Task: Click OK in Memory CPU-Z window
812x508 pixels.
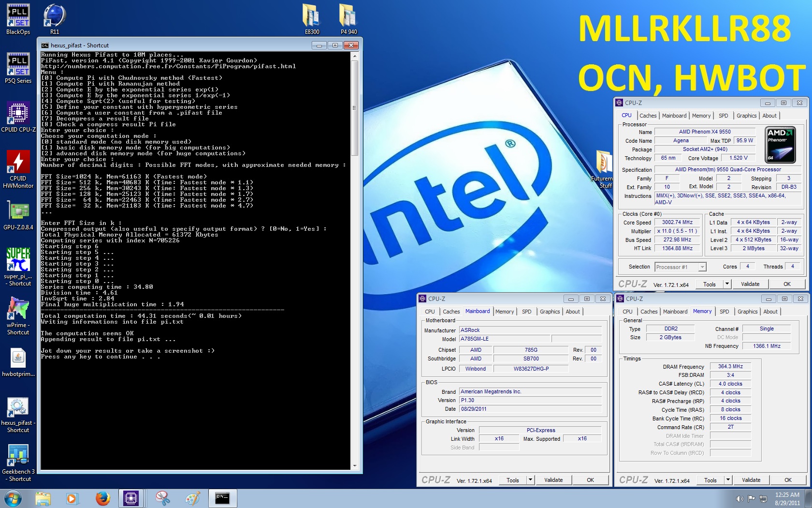Action: [788, 480]
